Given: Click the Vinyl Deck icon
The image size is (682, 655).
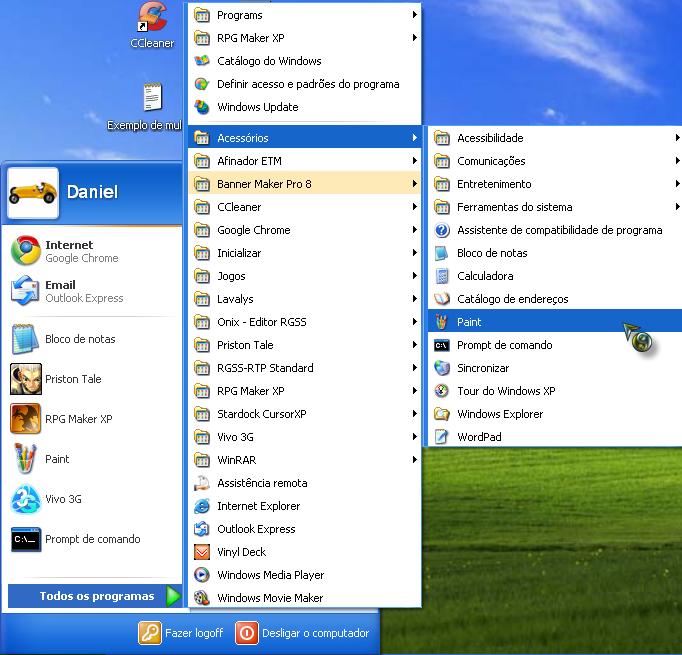Looking at the screenshot, I should pyautogui.click(x=202, y=552).
